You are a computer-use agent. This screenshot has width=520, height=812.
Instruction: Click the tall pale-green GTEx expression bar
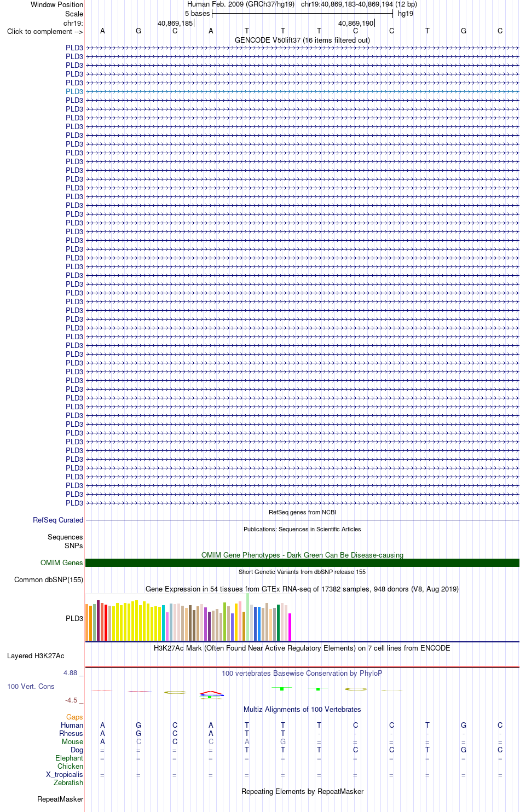(x=248, y=617)
